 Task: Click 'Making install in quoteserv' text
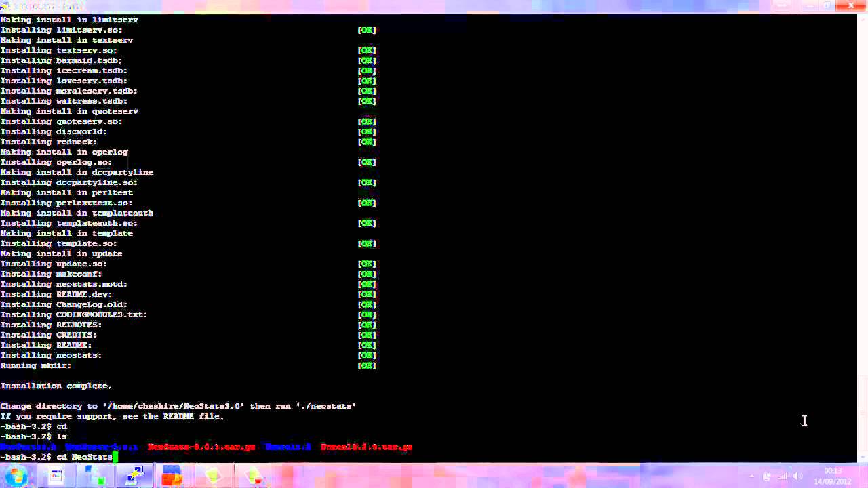[x=69, y=111]
